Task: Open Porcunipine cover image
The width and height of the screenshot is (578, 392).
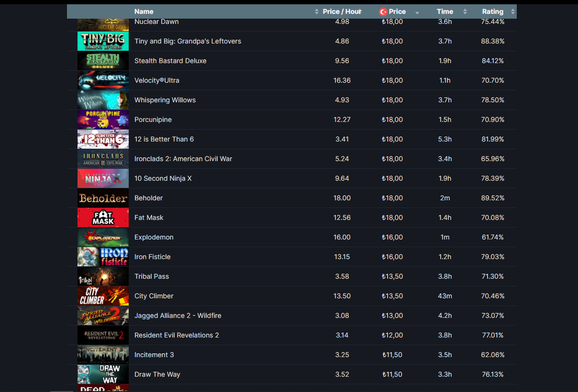Action: pos(103,120)
